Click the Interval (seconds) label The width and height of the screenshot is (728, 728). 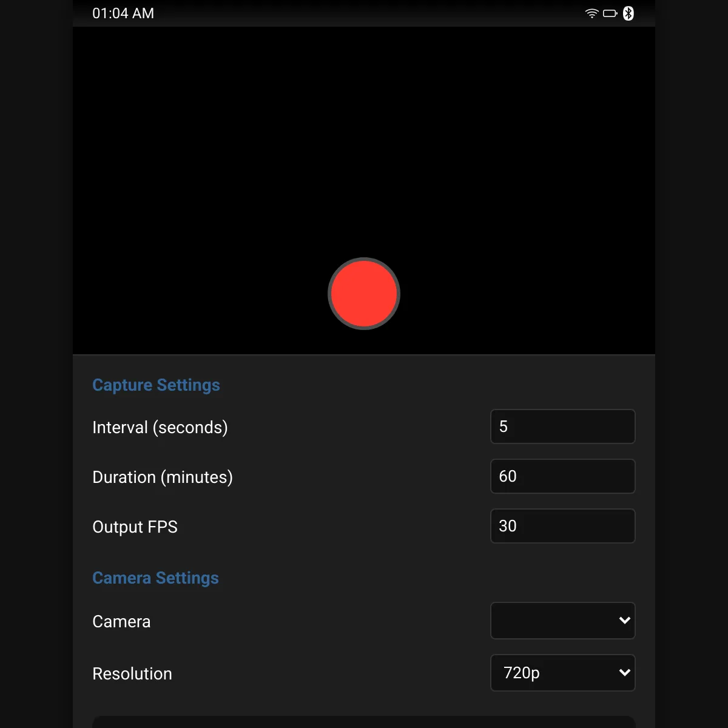coord(160,428)
